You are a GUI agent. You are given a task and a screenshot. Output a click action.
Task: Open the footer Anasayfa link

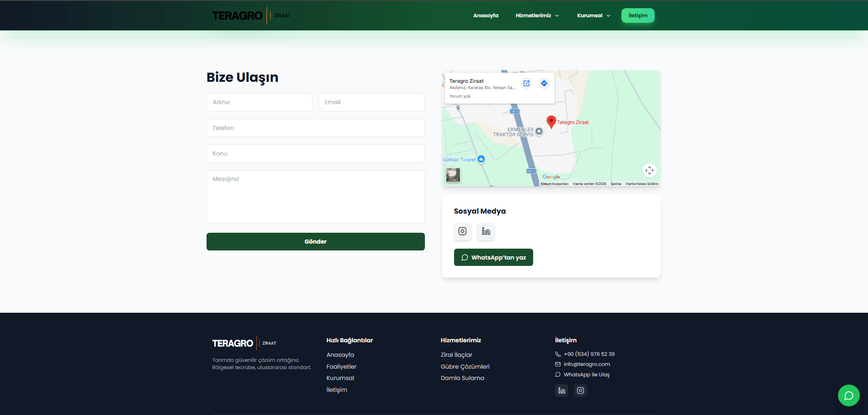point(340,355)
